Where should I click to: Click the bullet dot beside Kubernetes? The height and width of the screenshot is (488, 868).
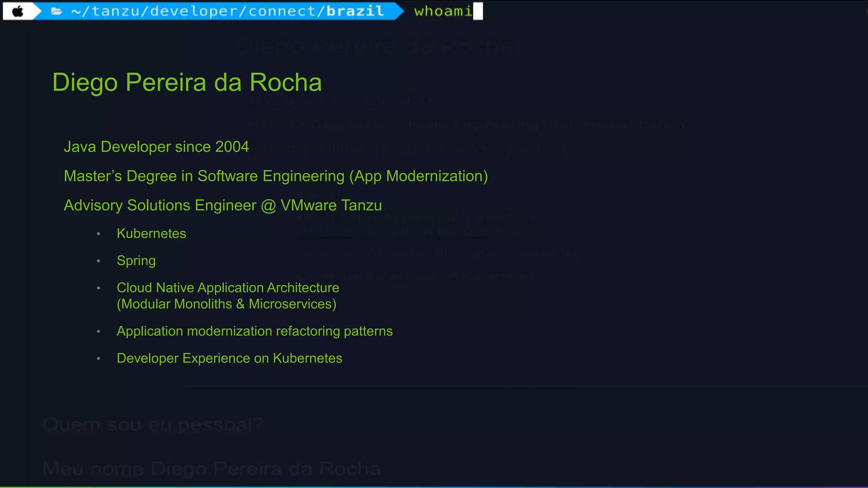pyautogui.click(x=98, y=234)
